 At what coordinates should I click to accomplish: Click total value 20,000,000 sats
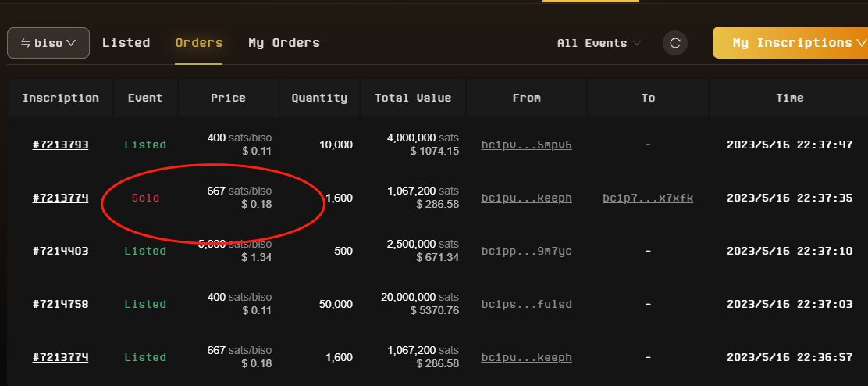pyautogui.click(x=420, y=298)
